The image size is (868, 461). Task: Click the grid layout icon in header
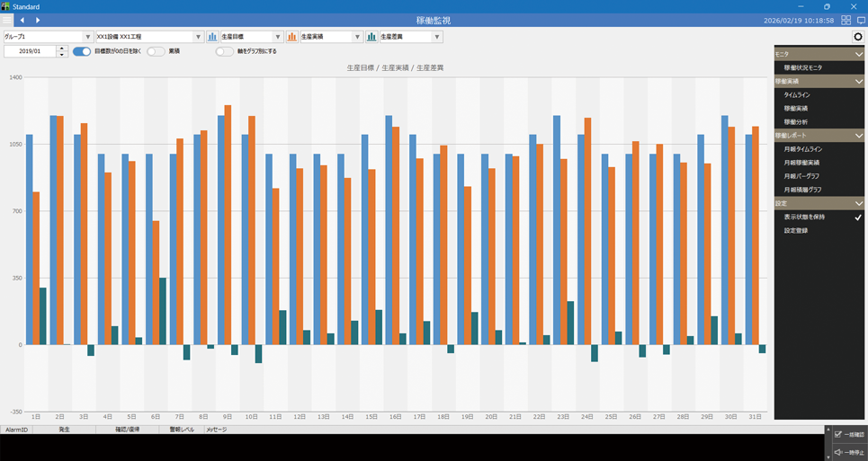pos(846,20)
